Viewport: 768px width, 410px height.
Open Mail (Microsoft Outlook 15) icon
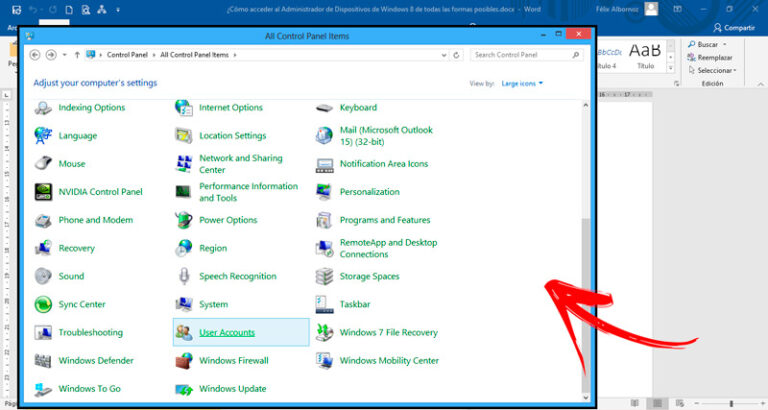pos(324,136)
